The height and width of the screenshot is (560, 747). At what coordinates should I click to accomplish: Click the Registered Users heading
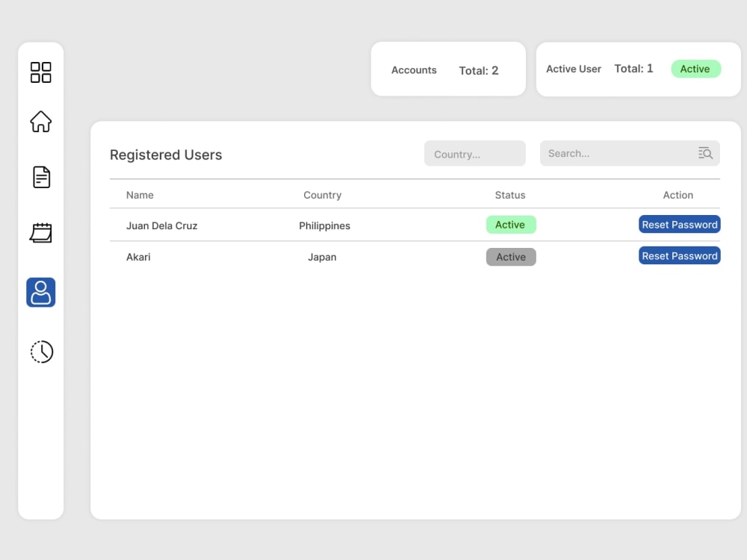(166, 155)
